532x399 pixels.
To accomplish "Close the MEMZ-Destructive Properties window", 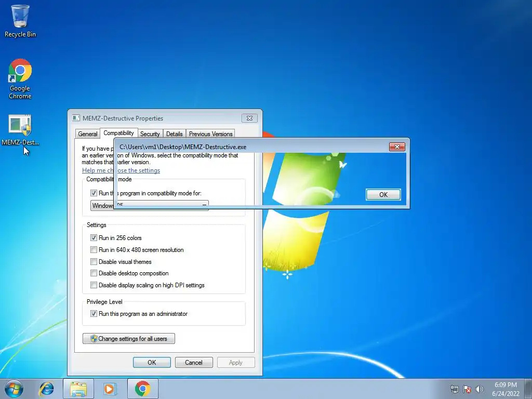I will tap(249, 118).
